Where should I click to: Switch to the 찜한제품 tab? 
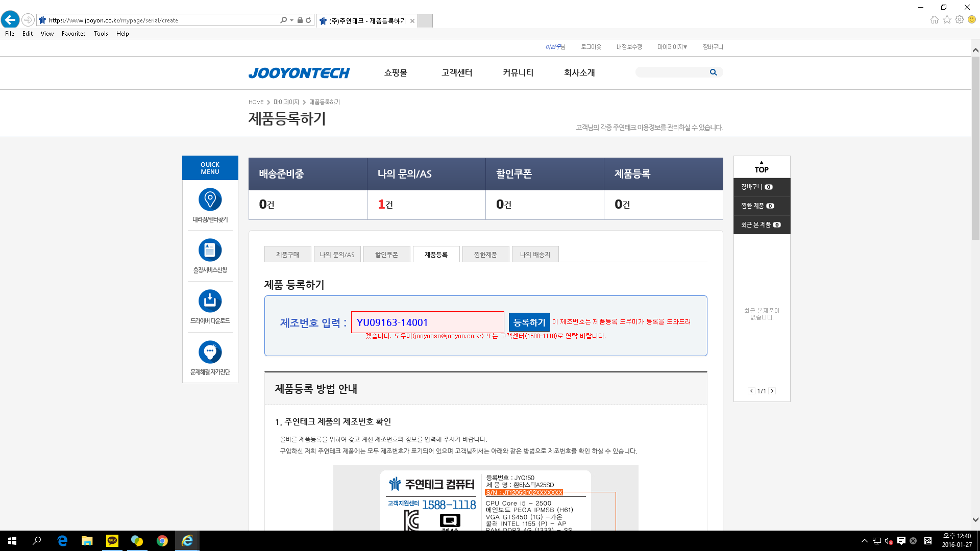(x=485, y=255)
